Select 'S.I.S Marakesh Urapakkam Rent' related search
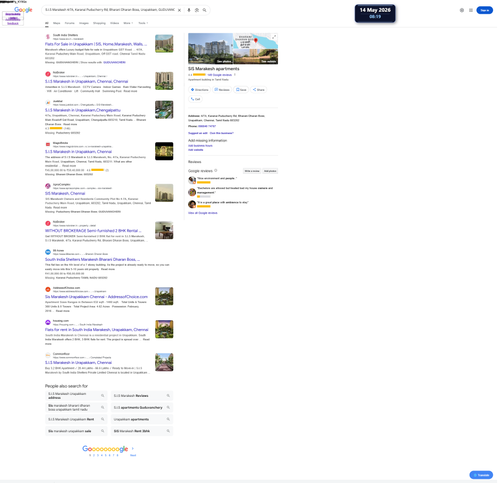The height and width of the screenshot is (483, 500). tap(76, 419)
